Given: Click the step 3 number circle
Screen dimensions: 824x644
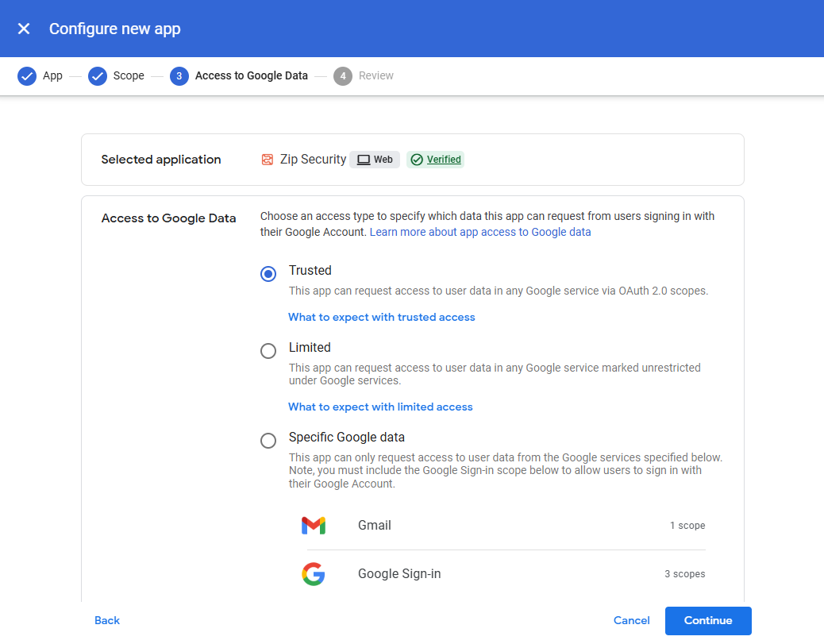Looking at the screenshot, I should click(x=179, y=76).
